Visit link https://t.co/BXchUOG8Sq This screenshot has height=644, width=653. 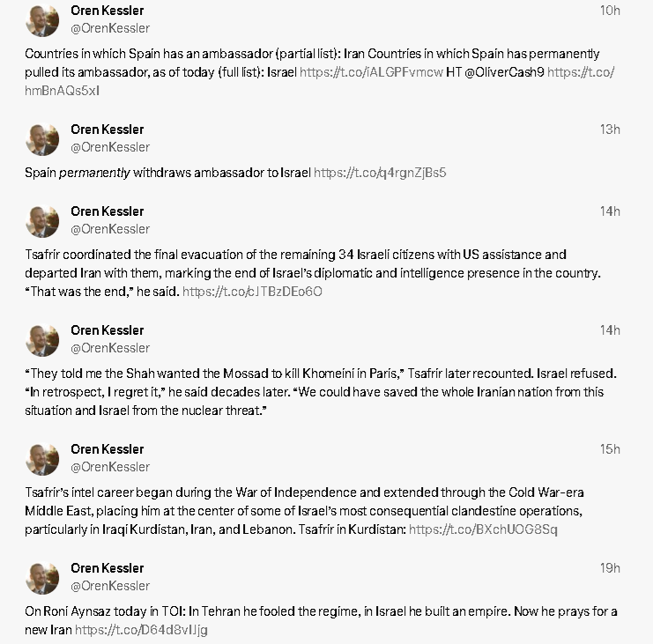coord(483,529)
